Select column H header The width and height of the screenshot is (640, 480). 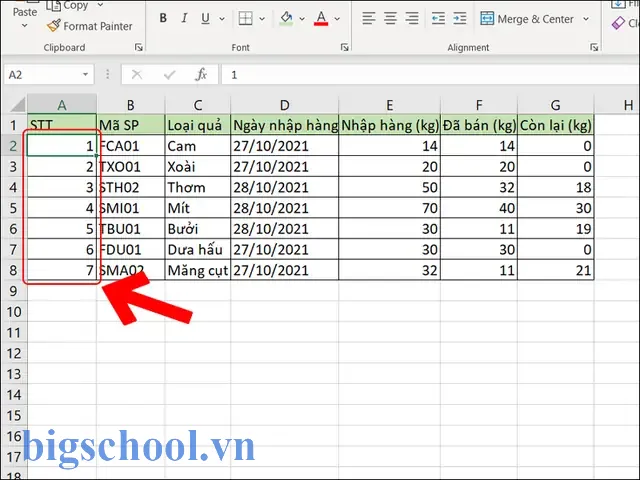pos(617,105)
